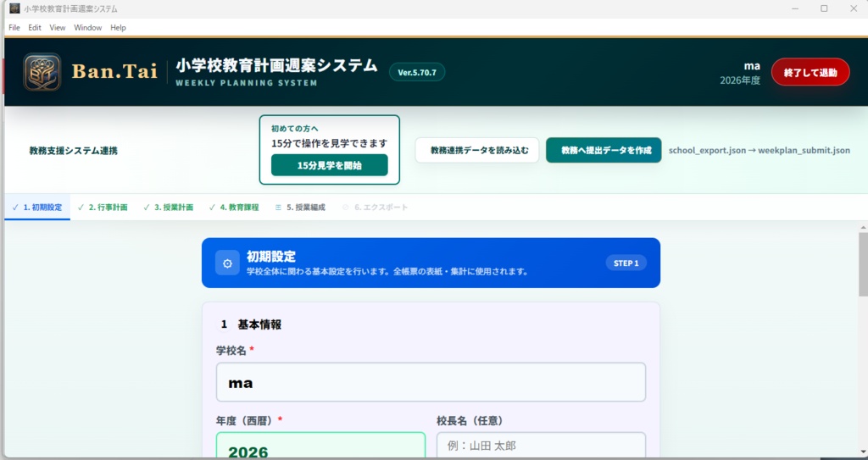Click 15分で操作を見学できます text

(x=330, y=143)
